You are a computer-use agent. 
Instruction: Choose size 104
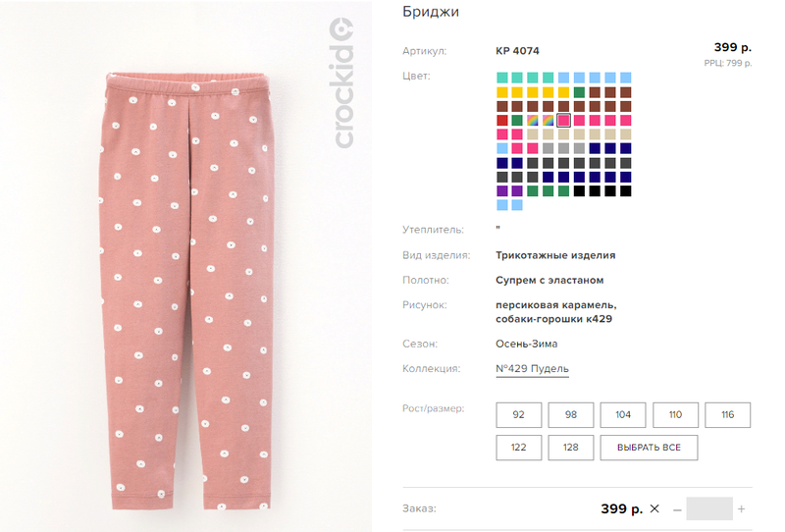pos(623,415)
